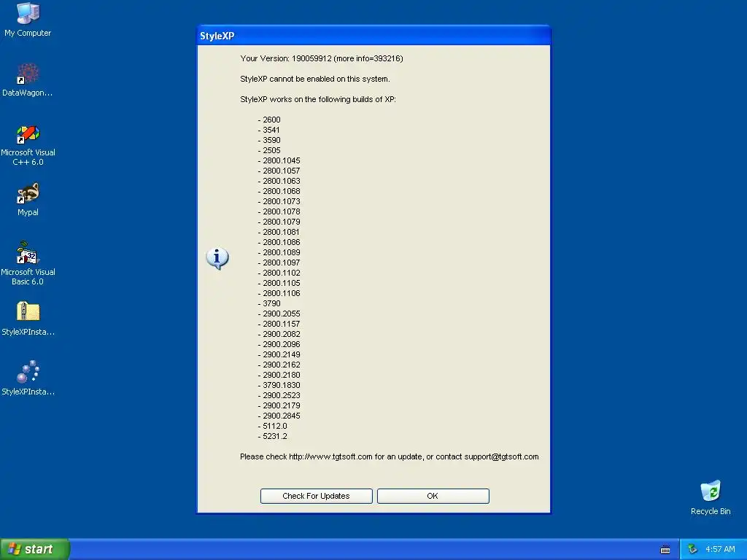This screenshot has width=747, height=560.
Task: Click OK to dismiss StyleXP dialog
Action: click(x=433, y=496)
